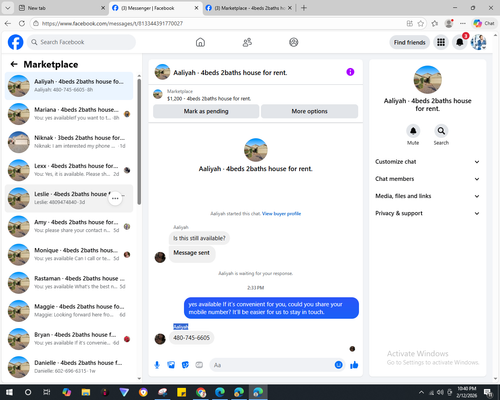
Task: Open Amy's conversation in the list
Action: coord(69,226)
